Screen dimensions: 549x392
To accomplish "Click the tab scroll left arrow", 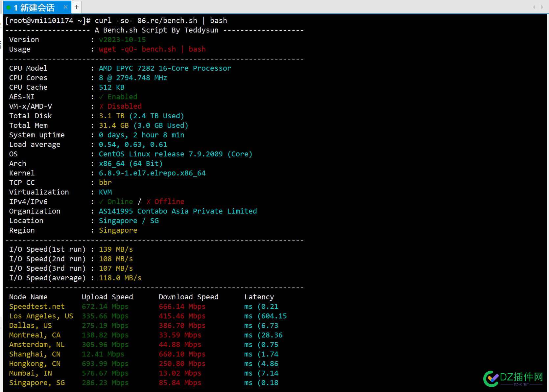I will [x=534, y=7].
